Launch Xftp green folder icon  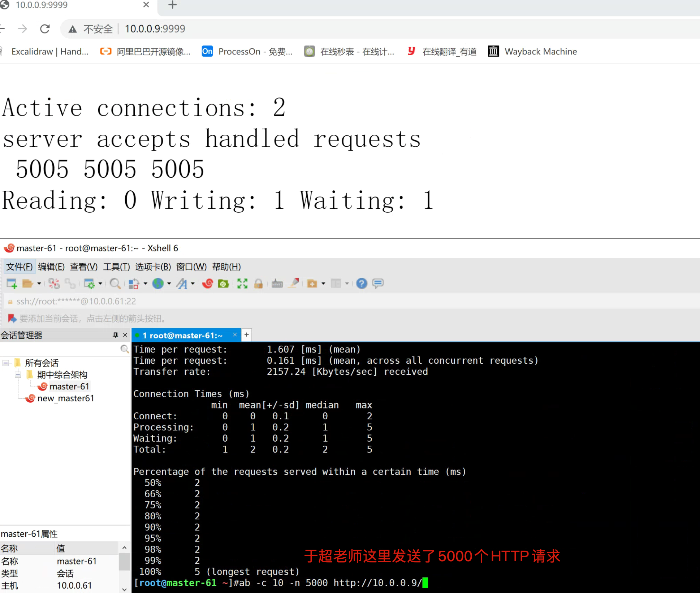(224, 284)
